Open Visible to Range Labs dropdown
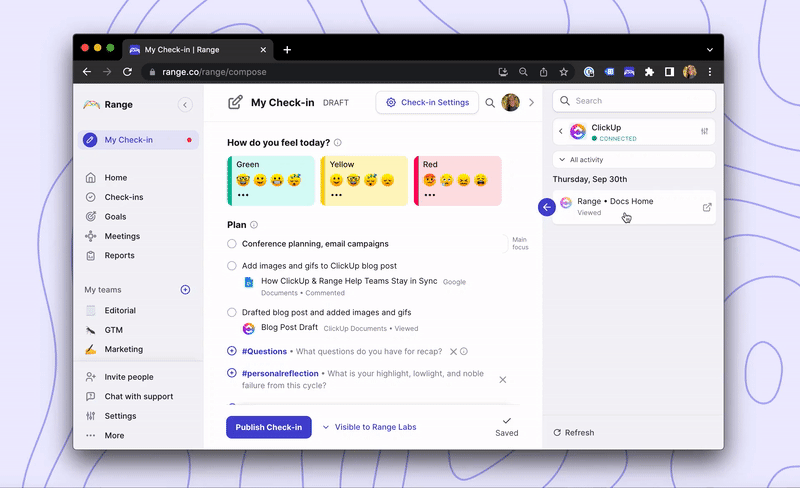This screenshot has height=488, width=800. (369, 427)
